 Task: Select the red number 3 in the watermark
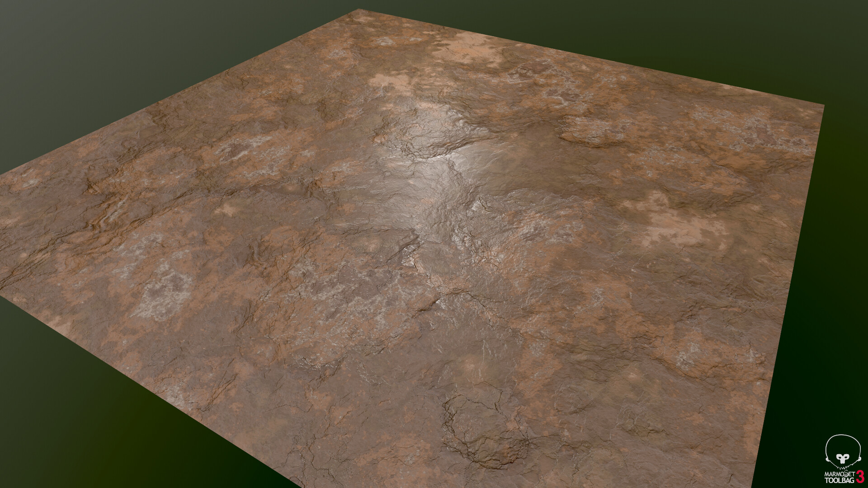coord(860,477)
